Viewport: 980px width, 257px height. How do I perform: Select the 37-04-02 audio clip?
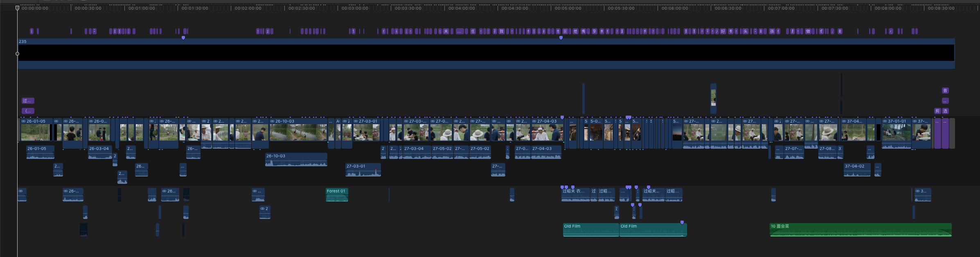[857, 170]
